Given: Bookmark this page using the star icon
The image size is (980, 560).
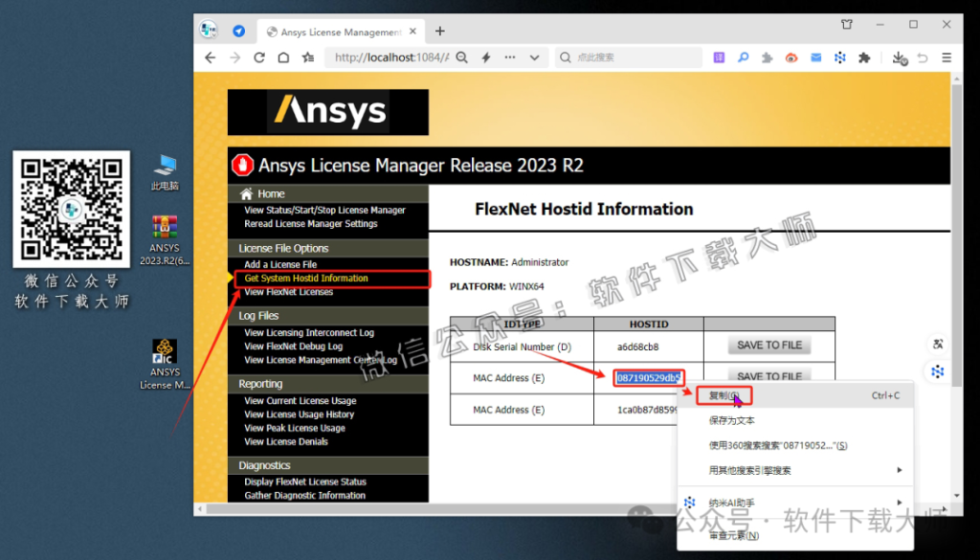Looking at the screenshot, I should (307, 56).
